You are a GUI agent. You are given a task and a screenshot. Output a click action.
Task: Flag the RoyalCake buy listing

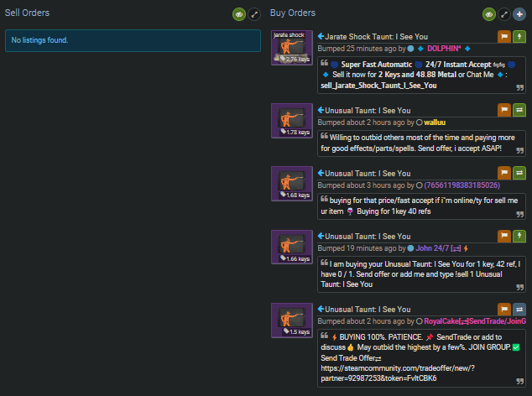[504, 309]
